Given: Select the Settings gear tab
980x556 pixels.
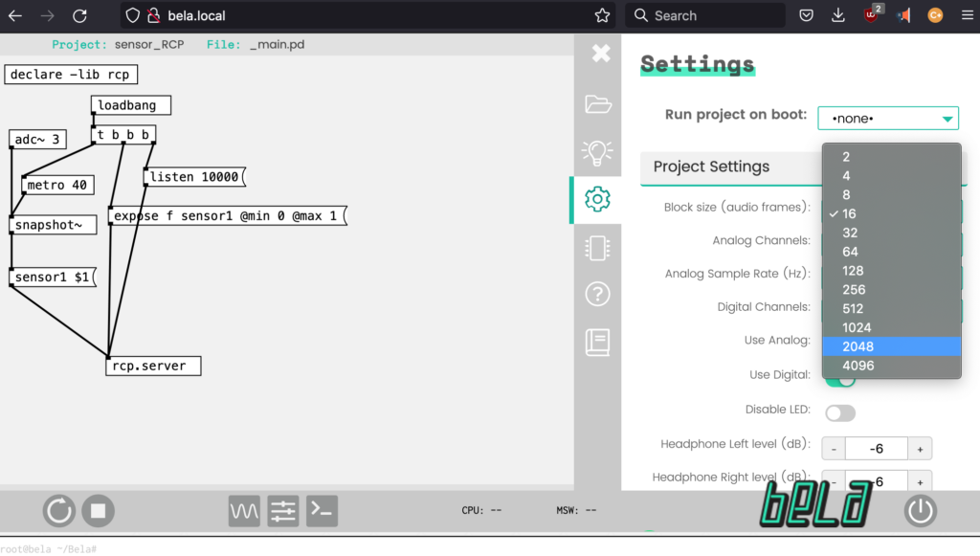Looking at the screenshot, I should [x=597, y=199].
